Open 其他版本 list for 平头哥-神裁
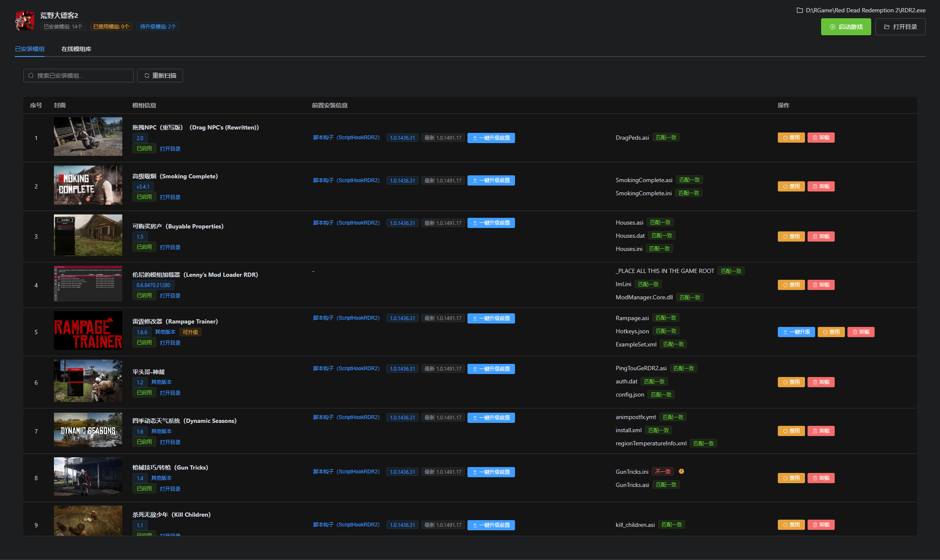This screenshot has width=940, height=560. click(x=161, y=382)
